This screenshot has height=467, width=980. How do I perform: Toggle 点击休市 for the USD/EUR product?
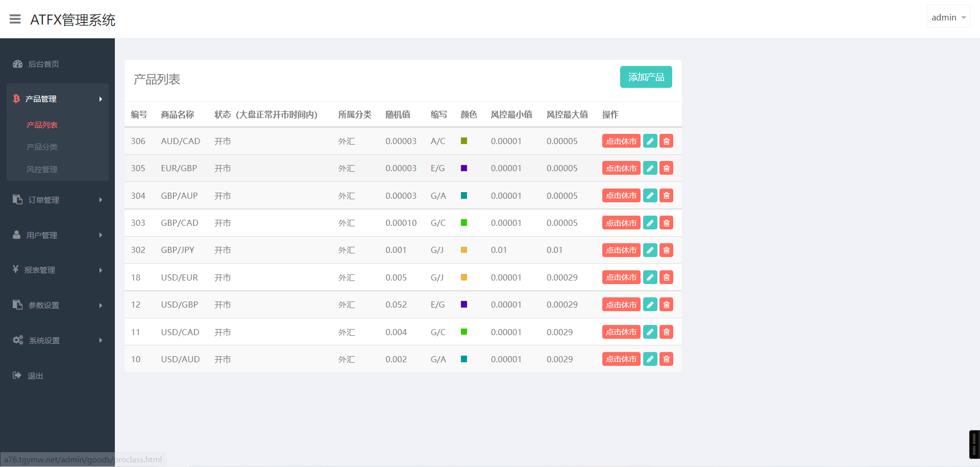621,277
